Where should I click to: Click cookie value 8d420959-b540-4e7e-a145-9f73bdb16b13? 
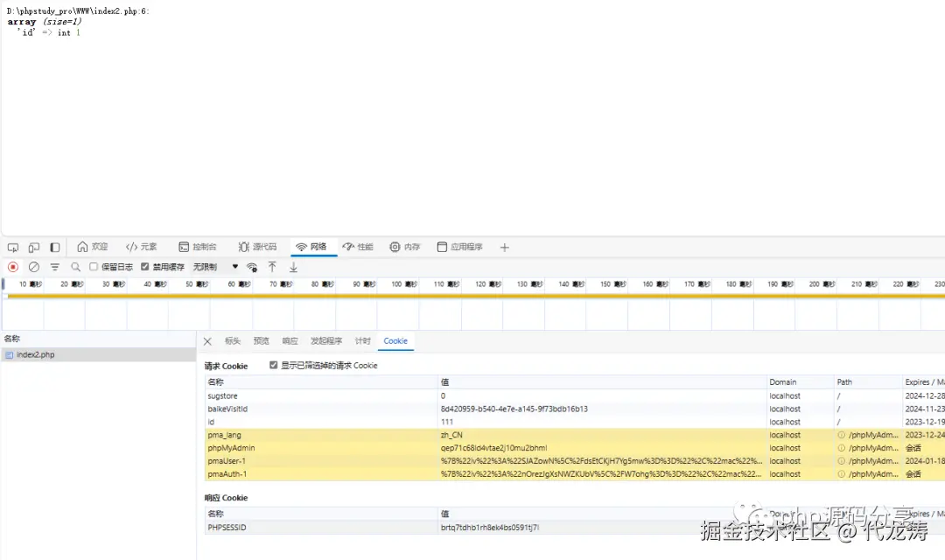coord(514,409)
